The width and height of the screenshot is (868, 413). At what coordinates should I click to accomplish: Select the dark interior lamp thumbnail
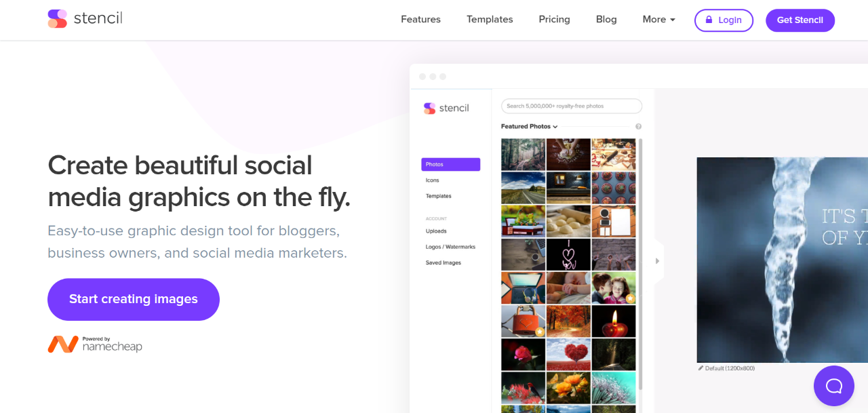(568, 188)
